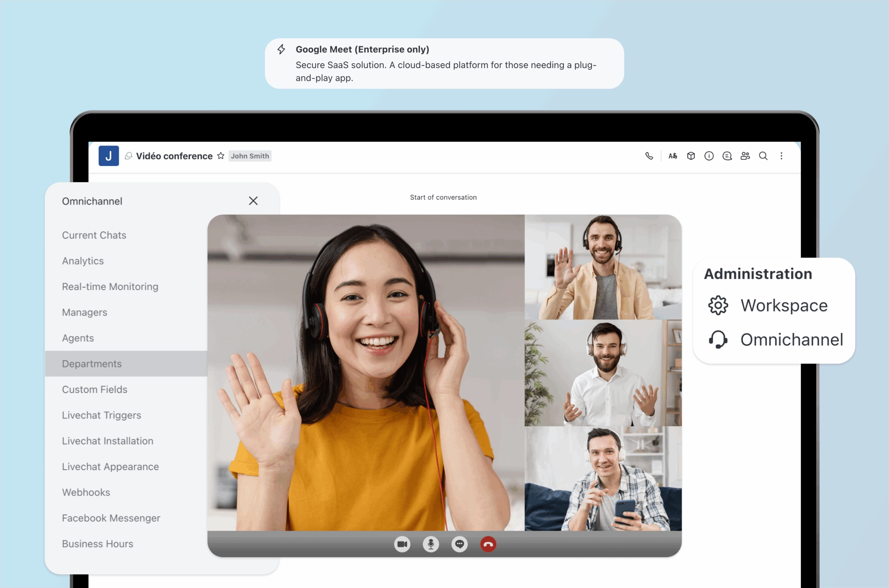Open chat bubble in call controls
The width and height of the screenshot is (889, 588).
459,544
